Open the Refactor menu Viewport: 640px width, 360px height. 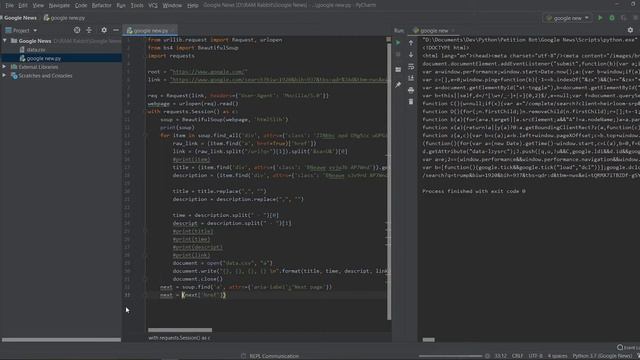pos(102,5)
